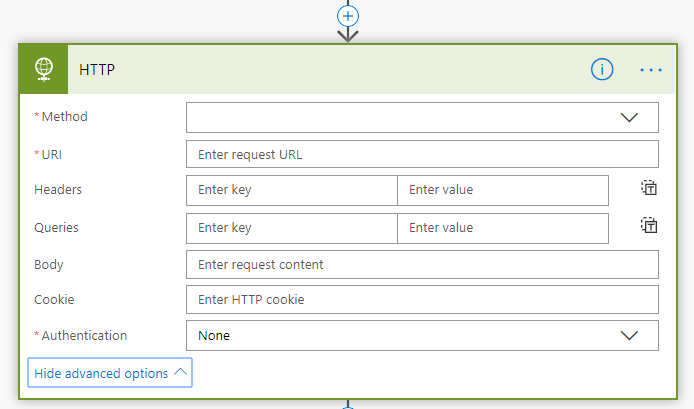Click the HTTP action title
694x409 pixels.
click(x=98, y=70)
